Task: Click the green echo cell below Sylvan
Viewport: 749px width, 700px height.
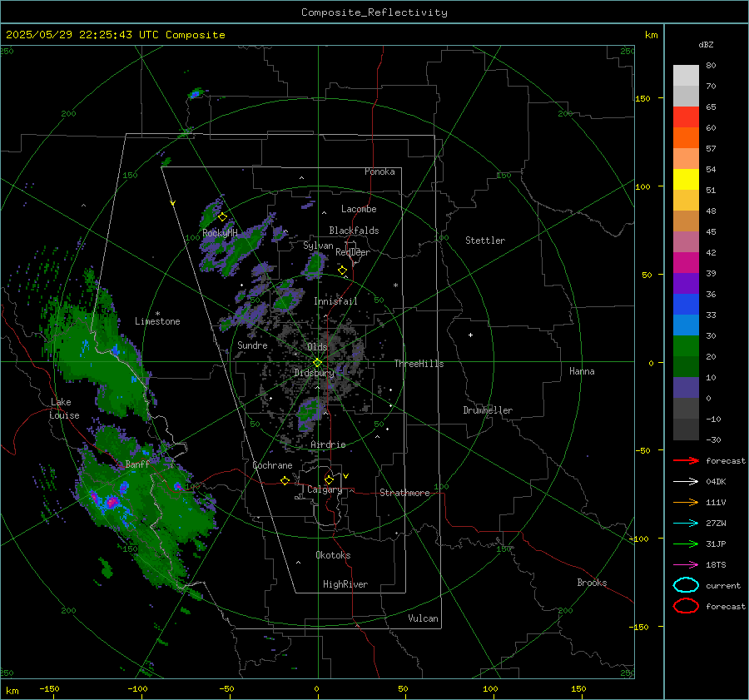Action: 315,266
